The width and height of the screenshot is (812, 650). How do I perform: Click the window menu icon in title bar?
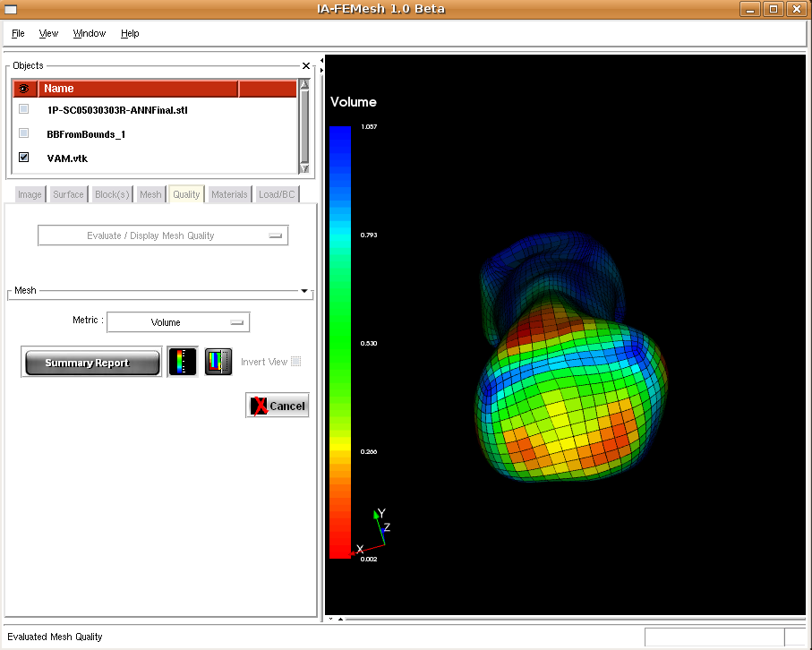click(x=12, y=9)
